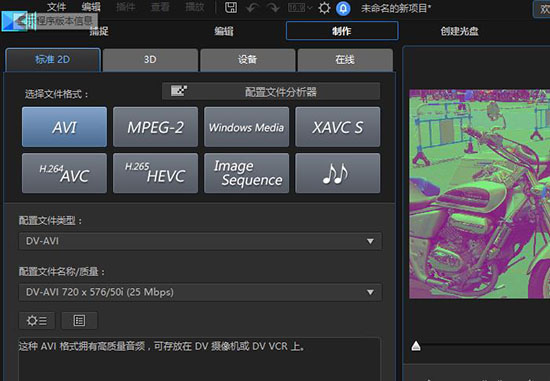Image resolution: width=550 pixels, height=381 pixels.
Task: Open the profile settings gear-list icon
Action: click(37, 320)
